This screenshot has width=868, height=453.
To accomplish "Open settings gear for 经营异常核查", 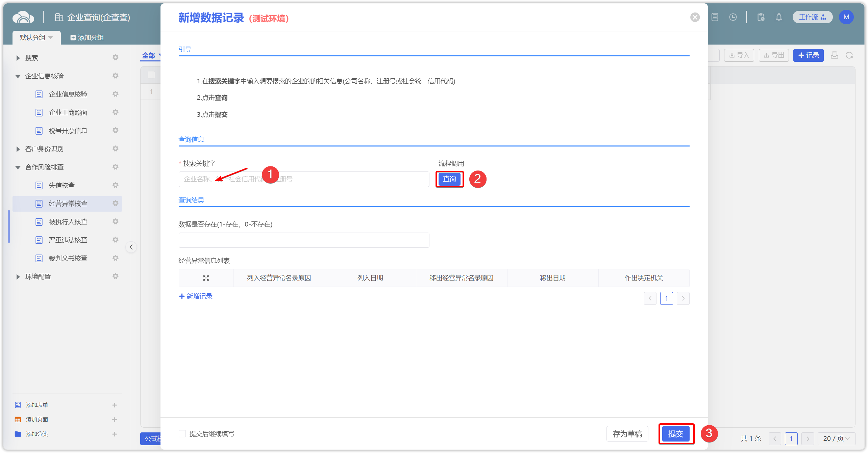I will [x=116, y=203].
